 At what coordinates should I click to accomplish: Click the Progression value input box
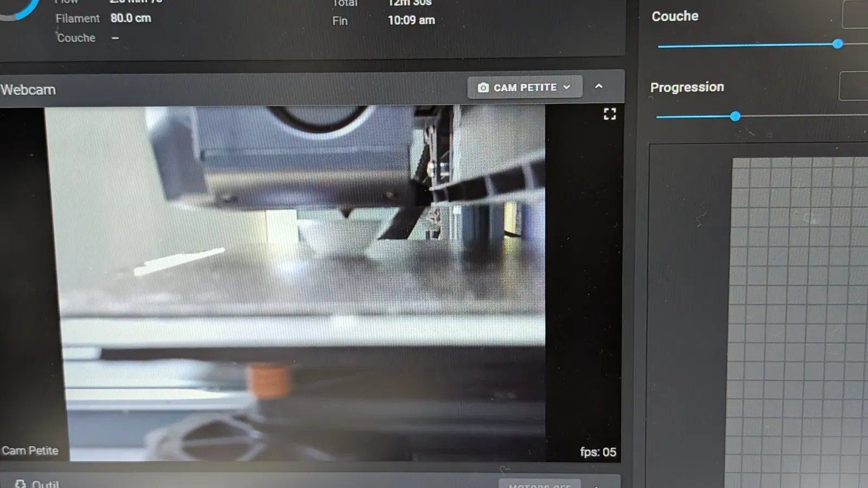pyautogui.click(x=853, y=86)
